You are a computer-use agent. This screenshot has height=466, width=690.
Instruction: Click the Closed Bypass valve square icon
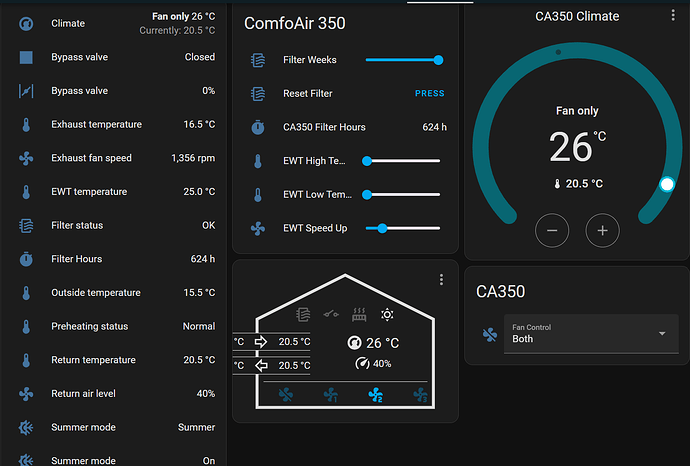pos(26,57)
